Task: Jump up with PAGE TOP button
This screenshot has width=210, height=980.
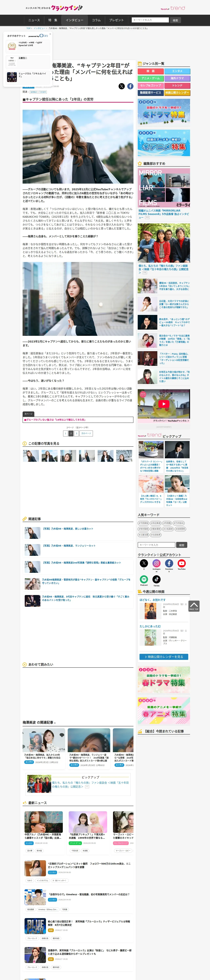Action: (x=194, y=606)
